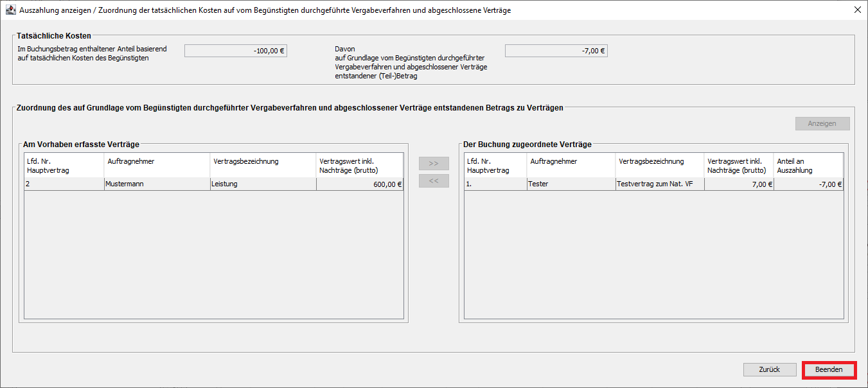Close the Auszahlung anzeigen dialog window

point(857,10)
